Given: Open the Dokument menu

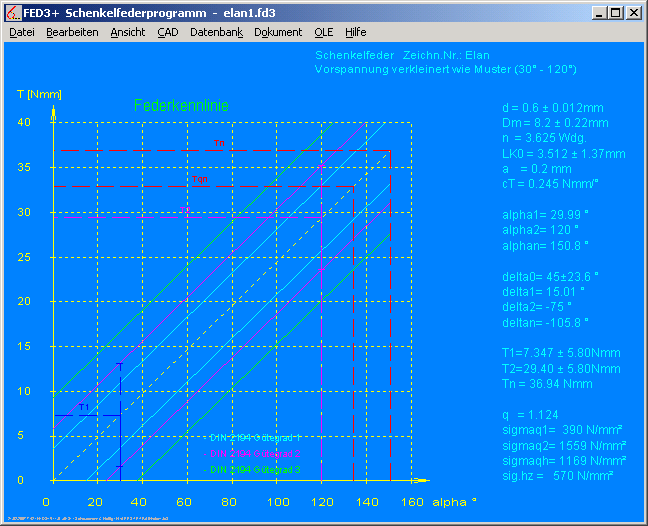Looking at the screenshot, I should (x=278, y=32).
